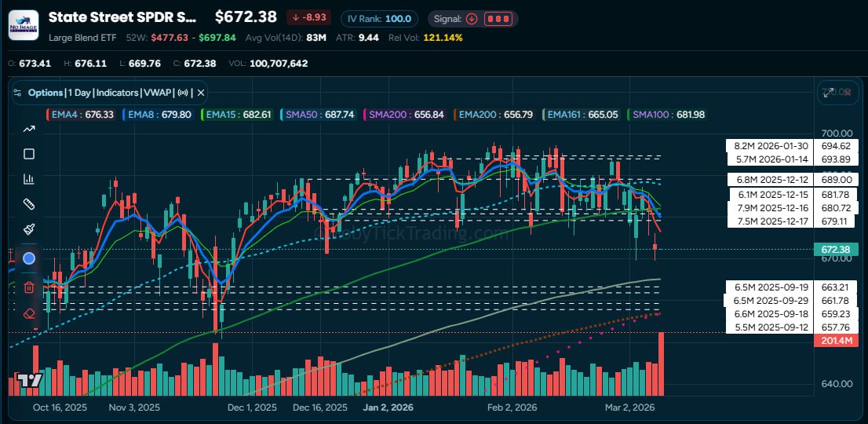Click the 201.4M volume tag
This screenshot has height=424, width=868.
pos(836,341)
